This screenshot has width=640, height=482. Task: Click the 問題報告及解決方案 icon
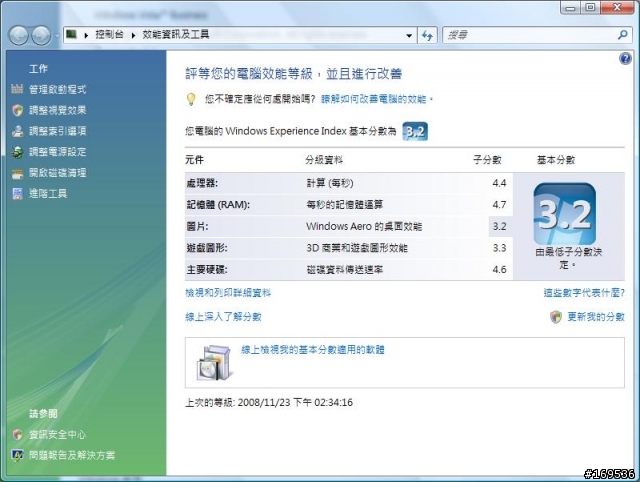point(17,455)
